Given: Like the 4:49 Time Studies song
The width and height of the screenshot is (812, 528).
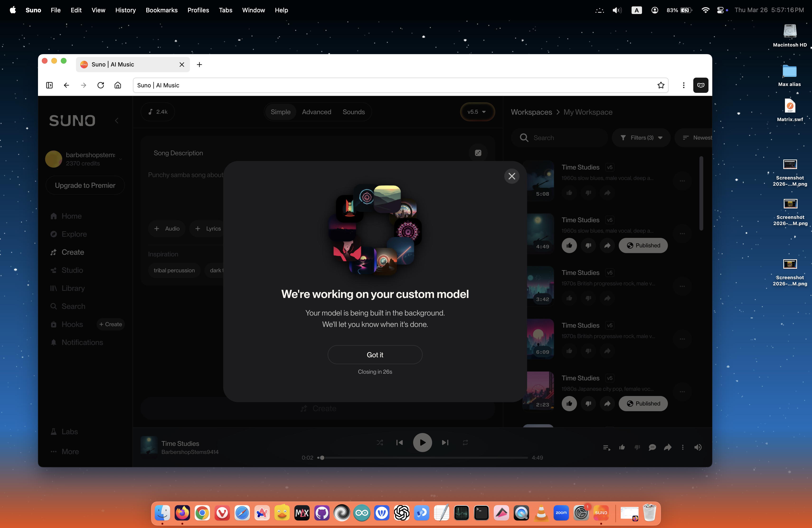Looking at the screenshot, I should point(569,245).
